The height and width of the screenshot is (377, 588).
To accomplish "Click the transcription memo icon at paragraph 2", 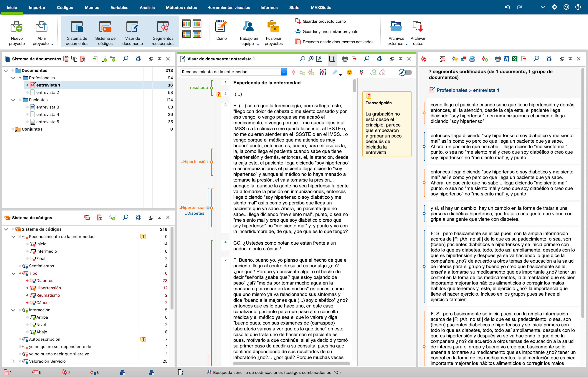I will [218, 94].
